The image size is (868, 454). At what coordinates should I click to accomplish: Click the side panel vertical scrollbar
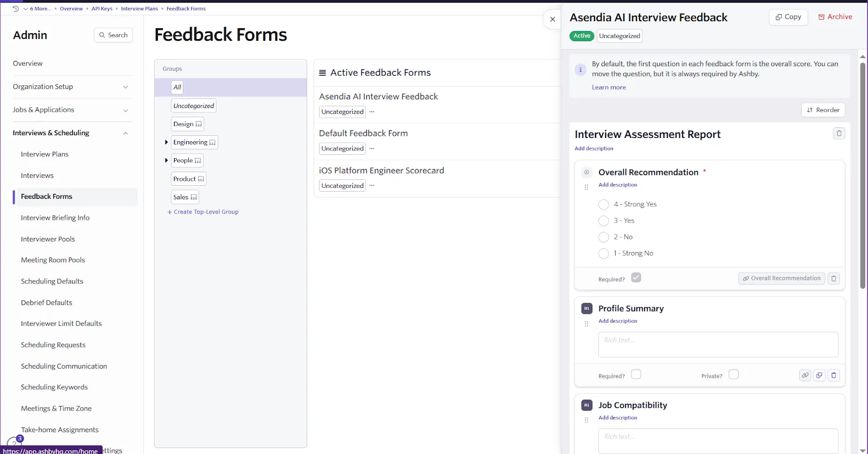pyautogui.click(x=863, y=175)
